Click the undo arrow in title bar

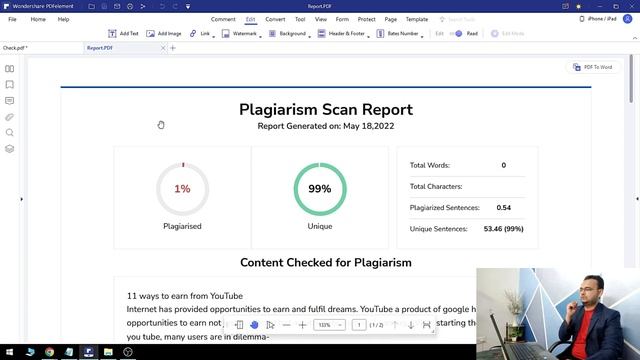click(162, 6)
